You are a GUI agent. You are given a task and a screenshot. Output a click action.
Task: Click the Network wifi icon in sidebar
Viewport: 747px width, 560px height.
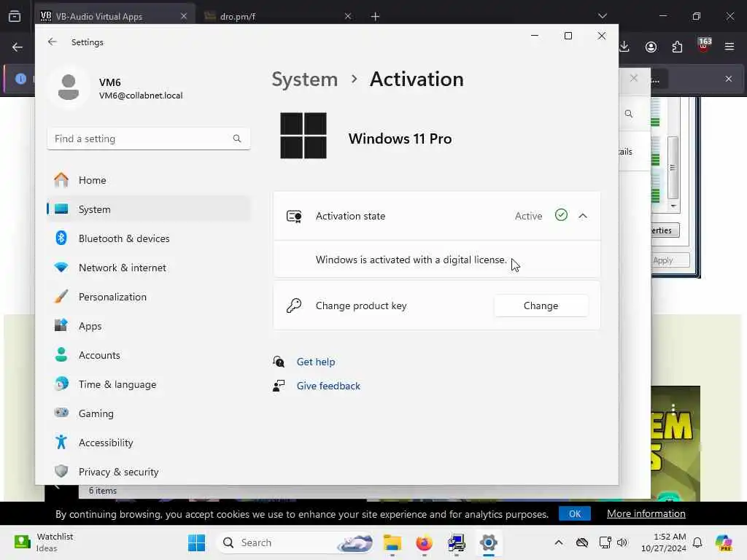tap(61, 267)
